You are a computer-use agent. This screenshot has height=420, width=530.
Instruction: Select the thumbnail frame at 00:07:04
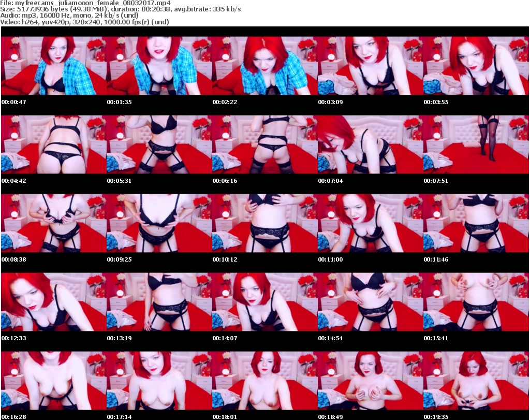pos(371,144)
